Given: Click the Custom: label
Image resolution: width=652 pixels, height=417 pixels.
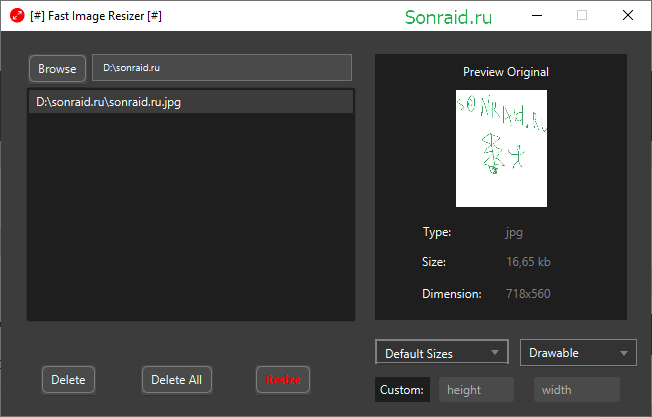Looking at the screenshot, I should 402,390.
